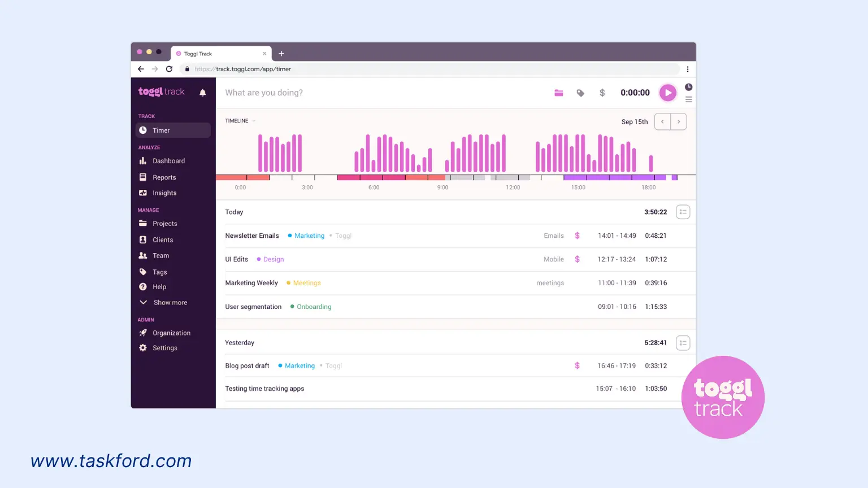Go to previous day in timeline
This screenshot has height=488, width=868.
(662, 122)
